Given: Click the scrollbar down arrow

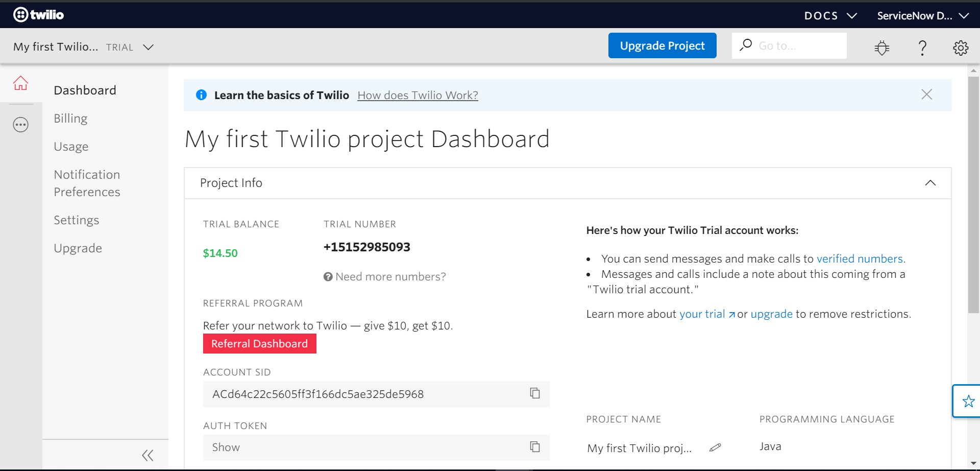Looking at the screenshot, I should pyautogui.click(x=973, y=464).
